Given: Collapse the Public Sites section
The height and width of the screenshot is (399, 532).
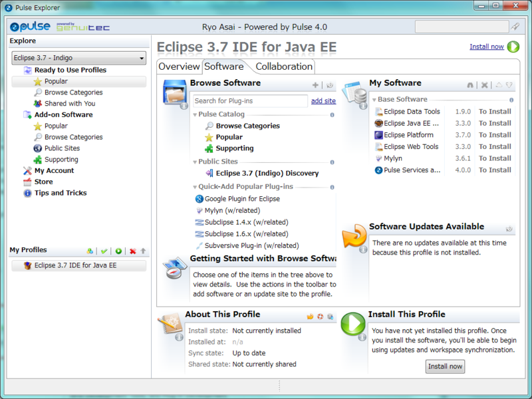Looking at the screenshot, I should click(195, 162).
